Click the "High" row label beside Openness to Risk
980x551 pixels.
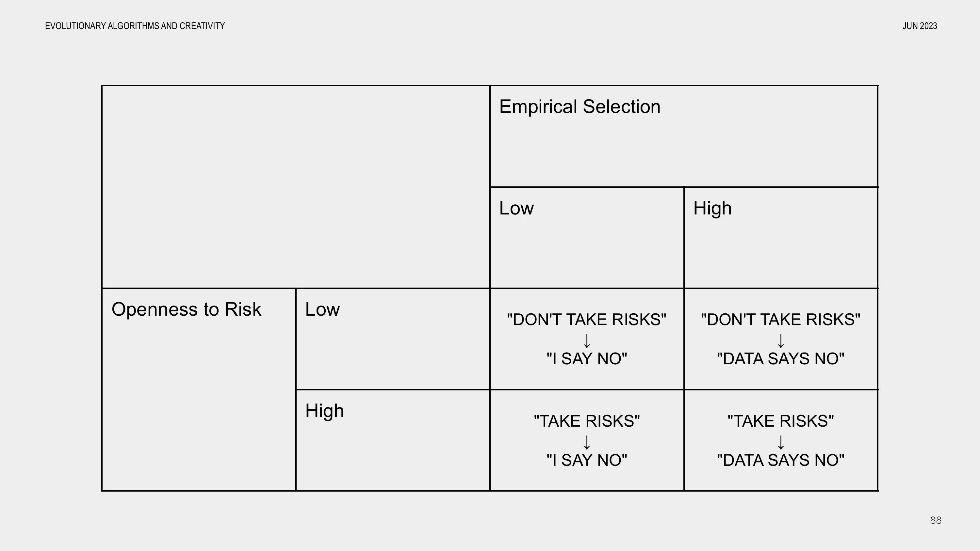click(324, 411)
